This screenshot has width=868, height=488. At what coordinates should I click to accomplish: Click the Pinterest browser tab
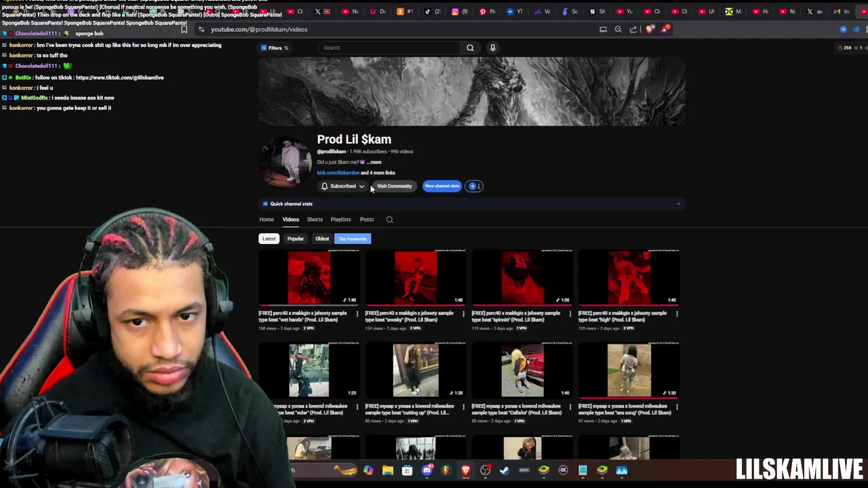point(486,11)
